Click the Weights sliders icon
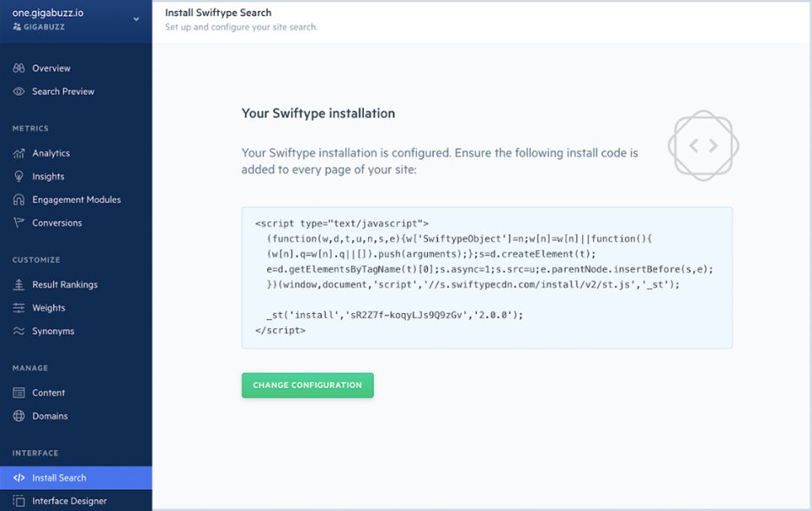Image resolution: width=812 pixels, height=511 pixels. tap(19, 308)
